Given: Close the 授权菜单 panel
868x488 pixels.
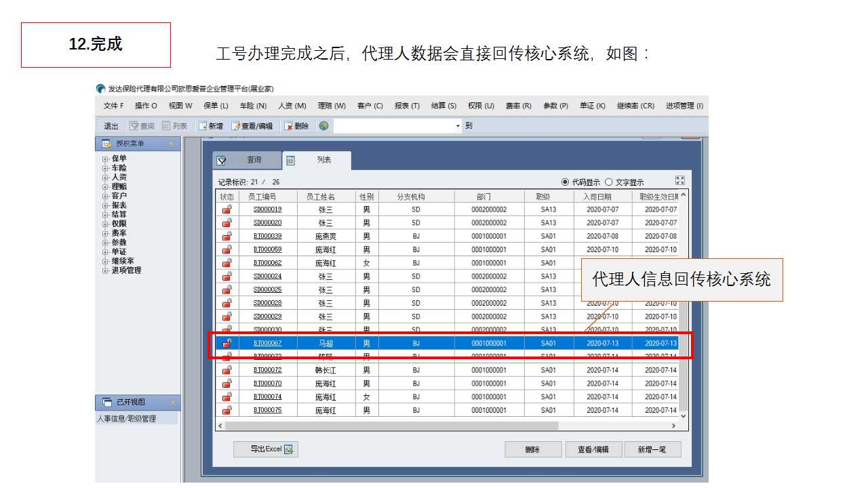Looking at the screenshot, I should click(172, 144).
